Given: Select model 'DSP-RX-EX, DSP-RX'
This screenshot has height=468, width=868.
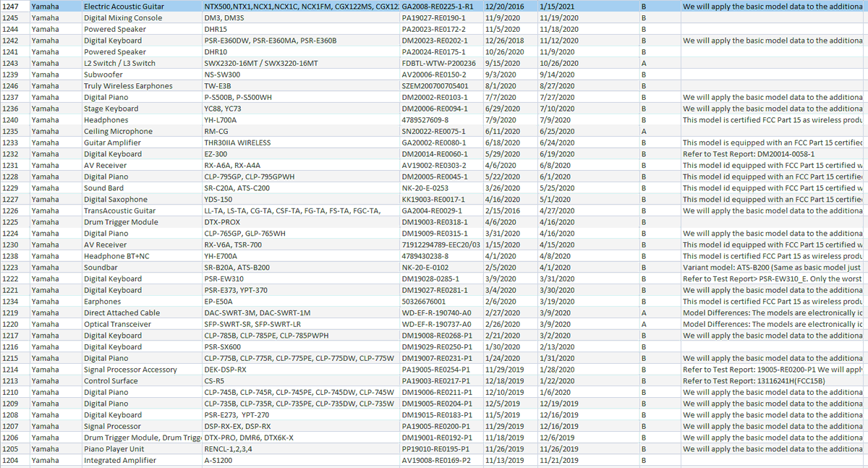Looking at the screenshot, I should pyautogui.click(x=300, y=426).
